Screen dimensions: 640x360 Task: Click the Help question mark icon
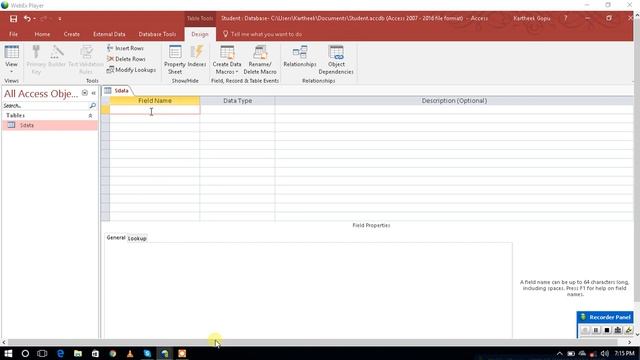(x=566, y=18)
